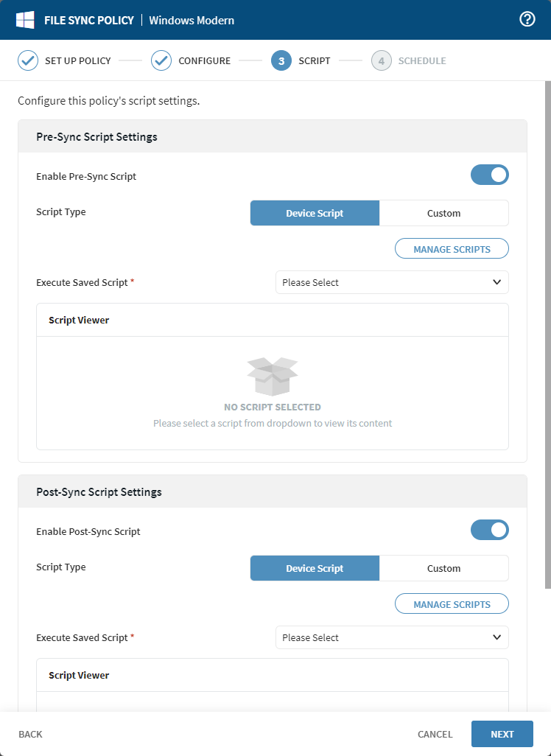551x756 pixels.
Task: Click the SET UP POLICY completed checkmark icon
Action: [27, 60]
